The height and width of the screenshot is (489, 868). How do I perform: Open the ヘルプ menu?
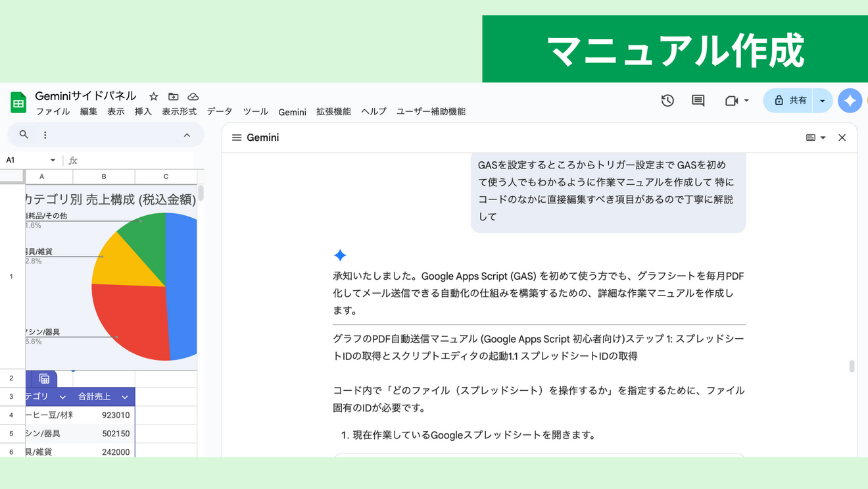(x=374, y=112)
